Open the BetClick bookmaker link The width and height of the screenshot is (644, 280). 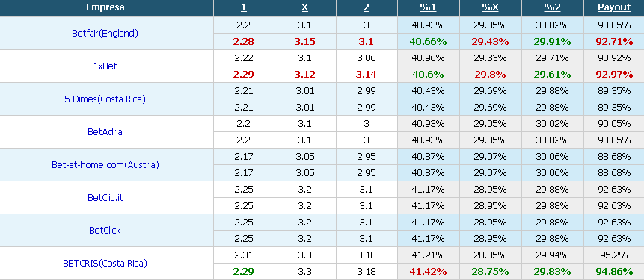pyautogui.click(x=105, y=231)
